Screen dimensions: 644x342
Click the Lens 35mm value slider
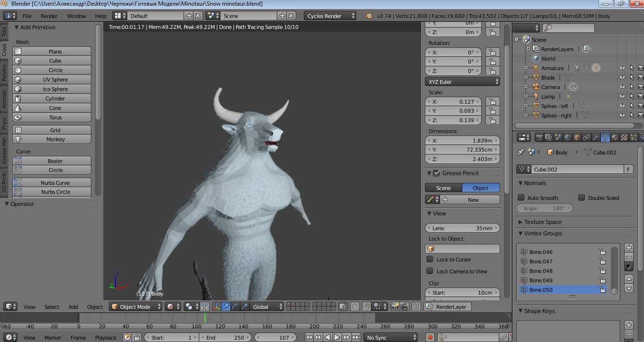coord(462,228)
